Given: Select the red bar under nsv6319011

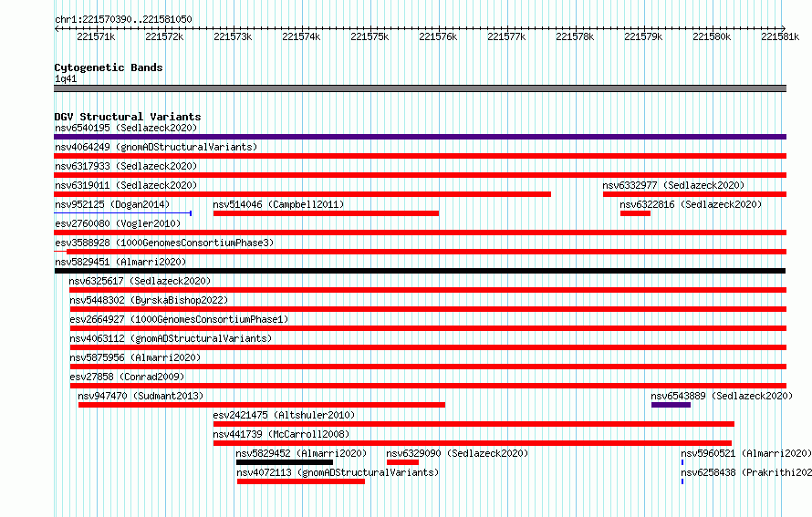Looking at the screenshot, I should pyautogui.click(x=302, y=194).
